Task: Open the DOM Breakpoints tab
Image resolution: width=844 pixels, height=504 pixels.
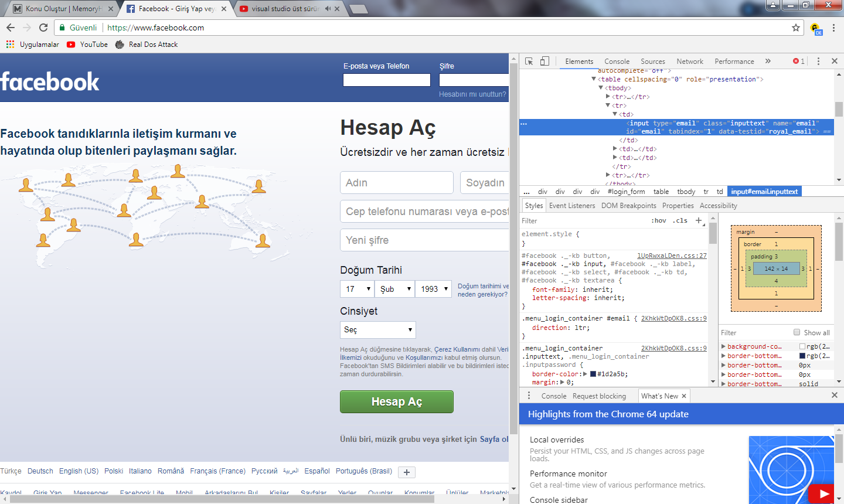Action: click(x=629, y=206)
